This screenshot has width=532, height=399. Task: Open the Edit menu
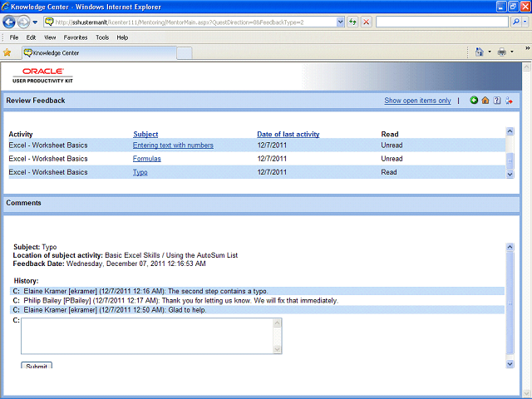point(31,37)
